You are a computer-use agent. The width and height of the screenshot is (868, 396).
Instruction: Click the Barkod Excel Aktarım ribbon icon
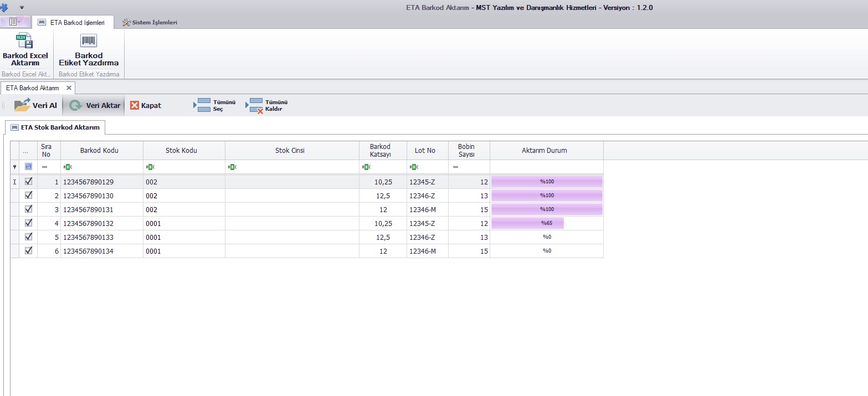point(25,42)
